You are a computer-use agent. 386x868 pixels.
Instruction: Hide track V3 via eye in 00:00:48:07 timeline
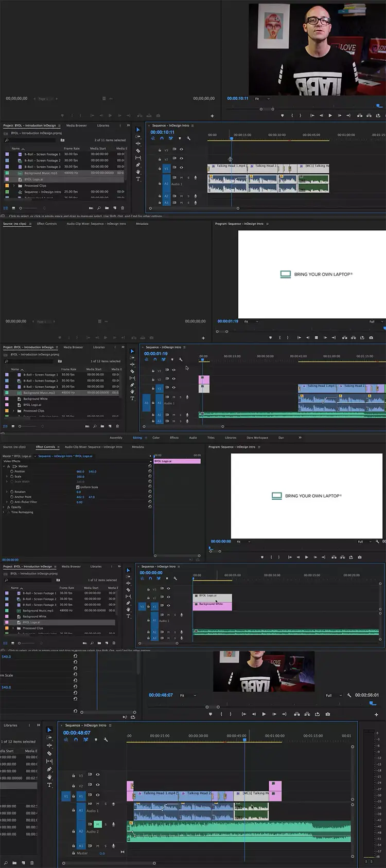coord(98,774)
